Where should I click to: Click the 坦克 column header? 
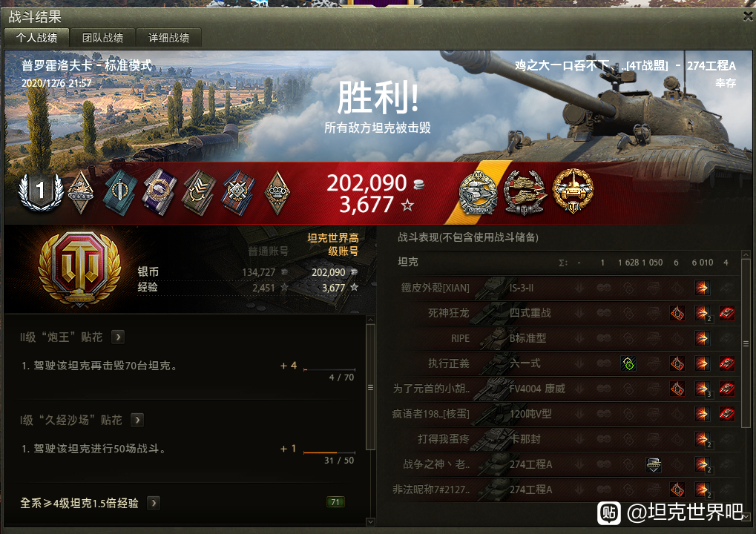point(408,262)
